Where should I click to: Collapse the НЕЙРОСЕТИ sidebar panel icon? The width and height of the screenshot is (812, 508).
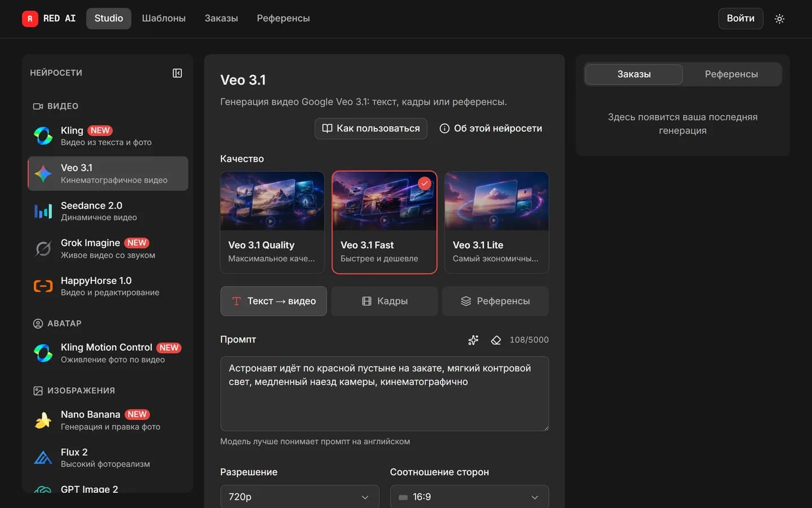(x=177, y=73)
